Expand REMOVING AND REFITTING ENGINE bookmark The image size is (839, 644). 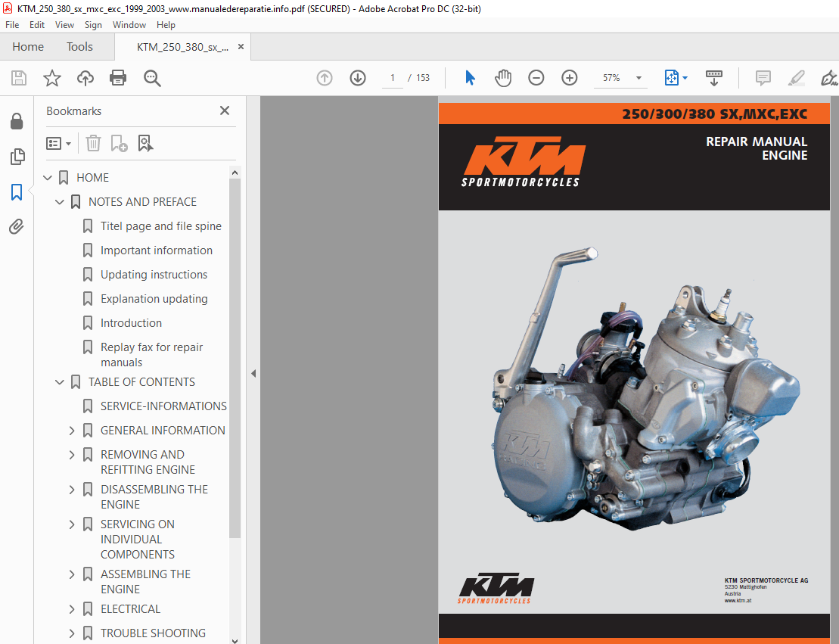coord(72,455)
